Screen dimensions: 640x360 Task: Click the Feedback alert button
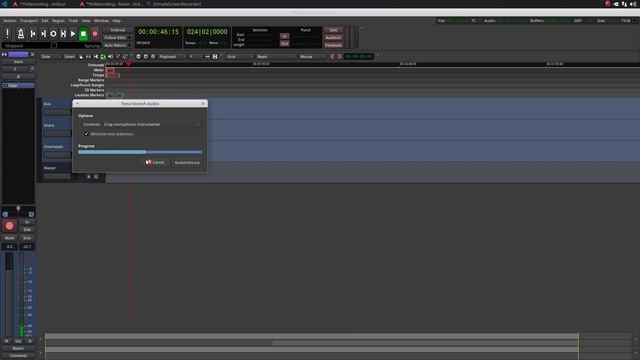pyautogui.click(x=333, y=45)
